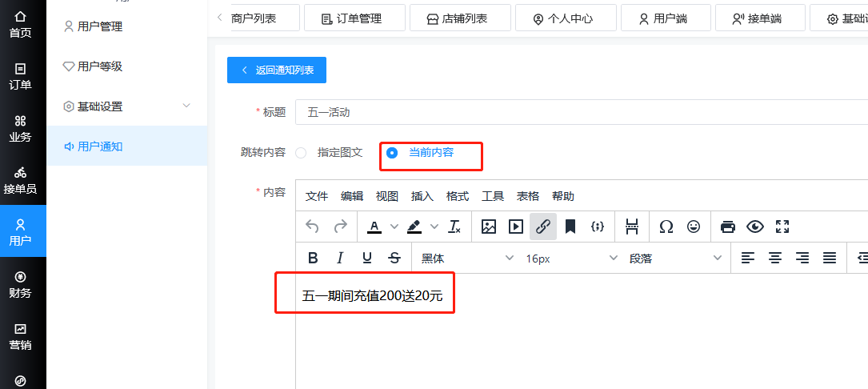Open the 编辑 editor menu

click(x=352, y=196)
